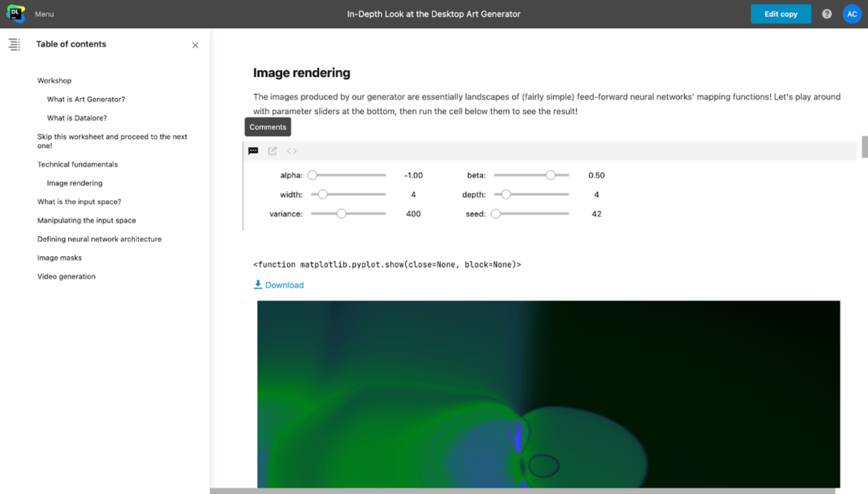Click the Image rendering heading
Image resolution: width=868 pixels, height=494 pixels.
301,73
